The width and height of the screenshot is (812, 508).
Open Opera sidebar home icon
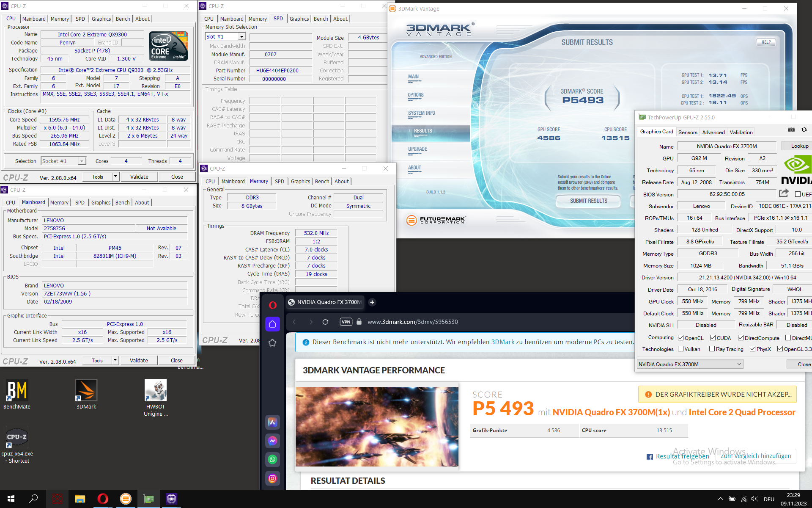point(272,324)
